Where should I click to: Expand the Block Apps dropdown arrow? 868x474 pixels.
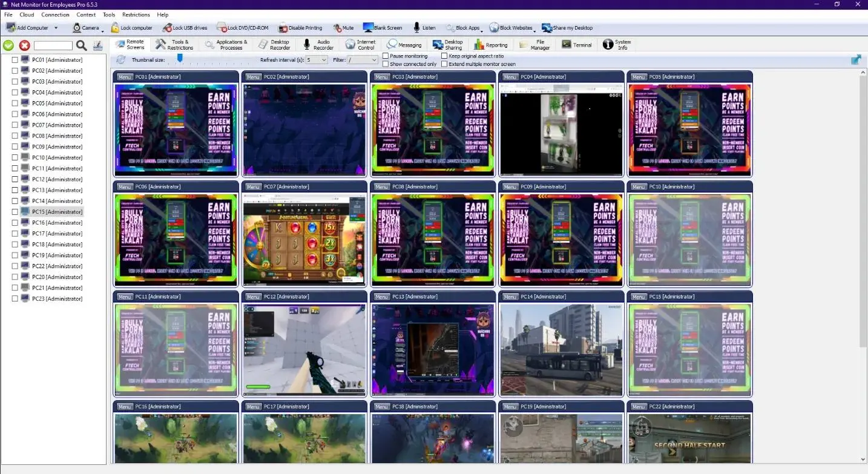482,31
